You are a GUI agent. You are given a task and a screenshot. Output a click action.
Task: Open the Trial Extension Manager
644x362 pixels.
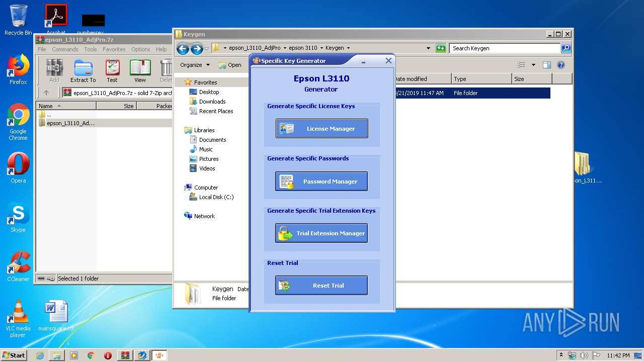click(321, 233)
